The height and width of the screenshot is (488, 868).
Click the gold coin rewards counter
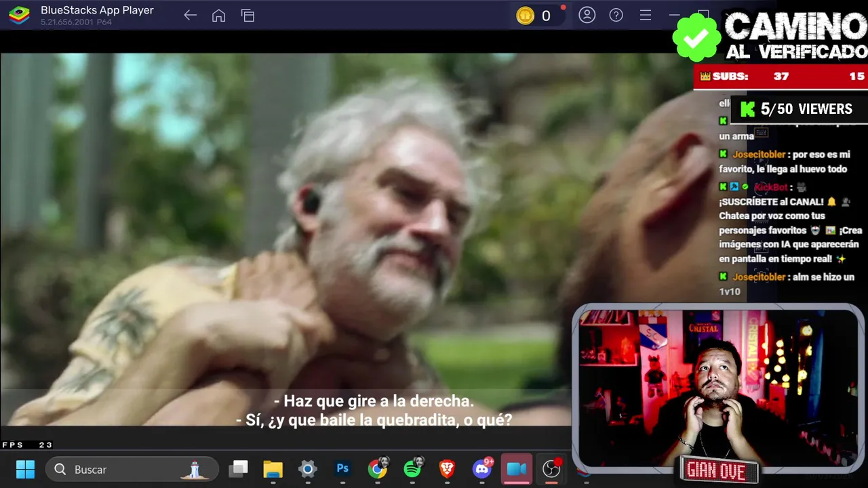(535, 16)
